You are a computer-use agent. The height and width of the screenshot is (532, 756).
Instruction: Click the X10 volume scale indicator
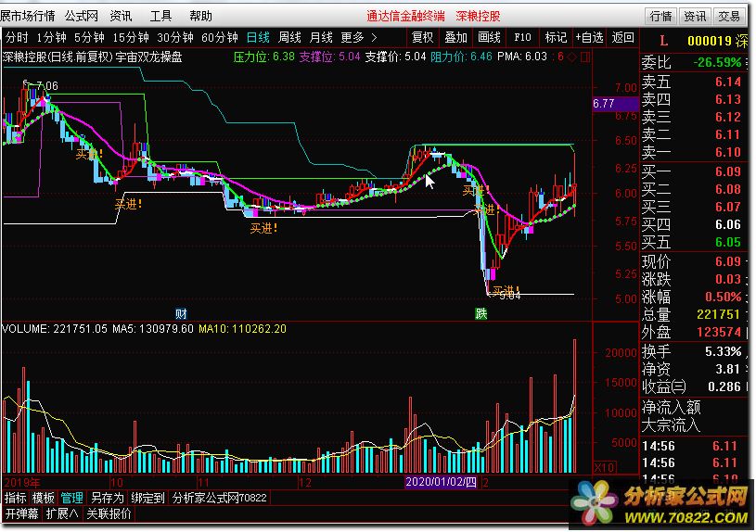[604, 466]
